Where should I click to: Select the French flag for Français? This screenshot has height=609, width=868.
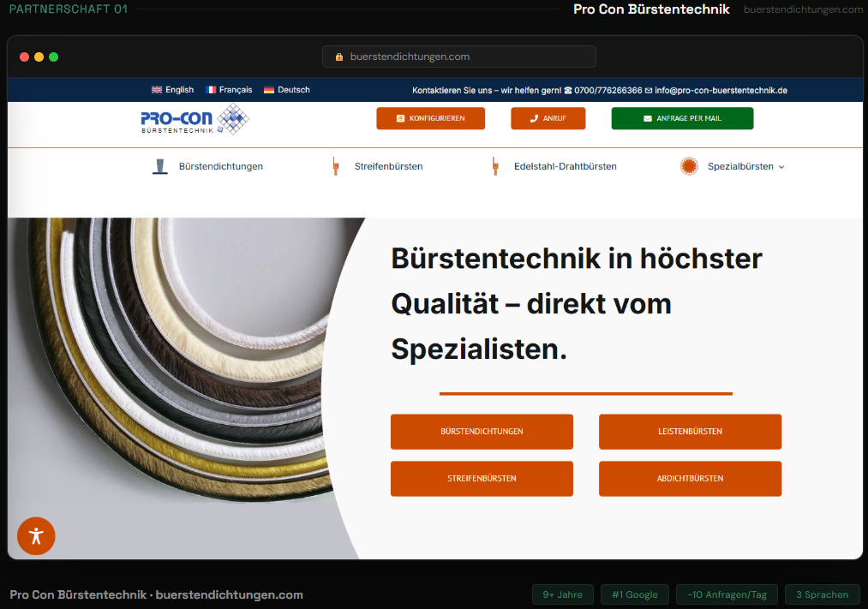[x=210, y=89]
